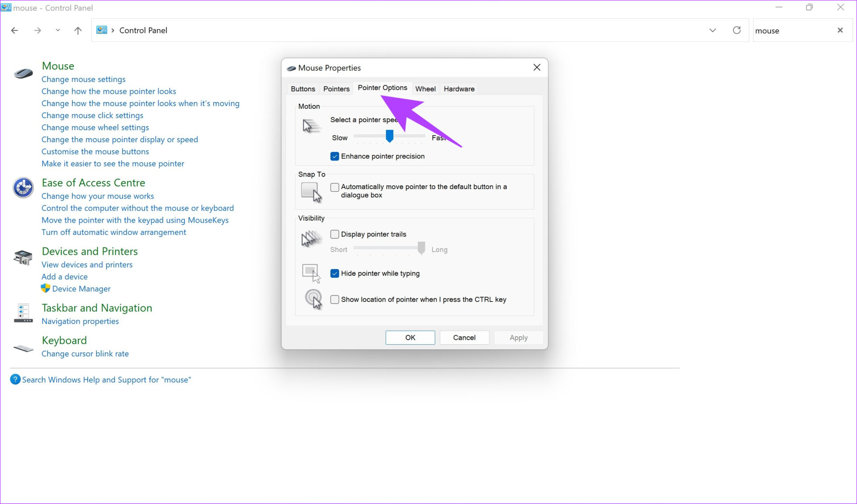Open Change mouse settings link
This screenshot has height=504, width=857.
[83, 79]
